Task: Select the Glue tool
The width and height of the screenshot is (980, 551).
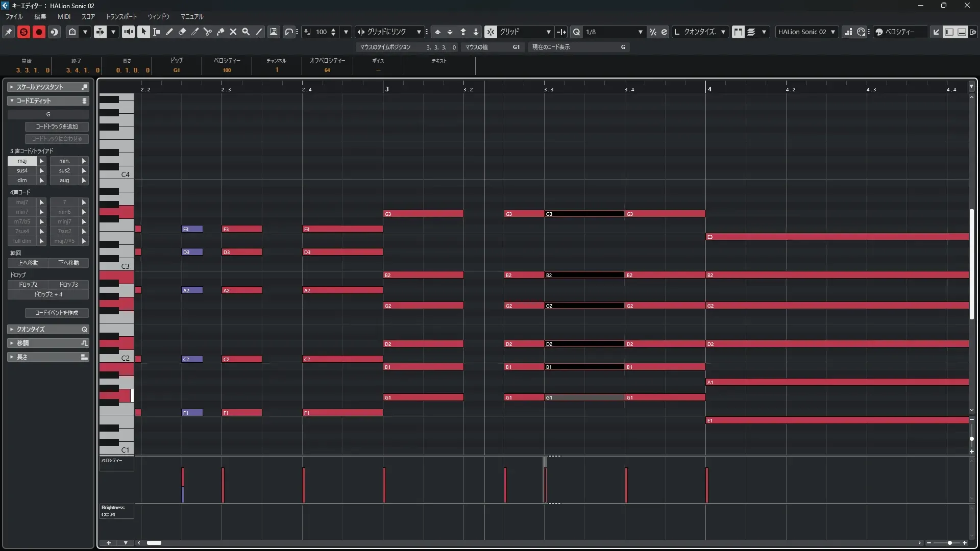Action: (220, 32)
